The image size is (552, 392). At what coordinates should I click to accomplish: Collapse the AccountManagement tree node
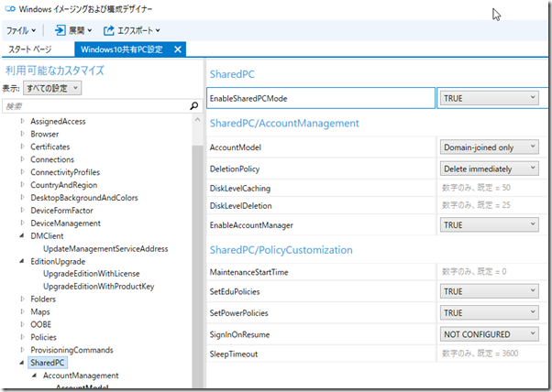[35, 376]
